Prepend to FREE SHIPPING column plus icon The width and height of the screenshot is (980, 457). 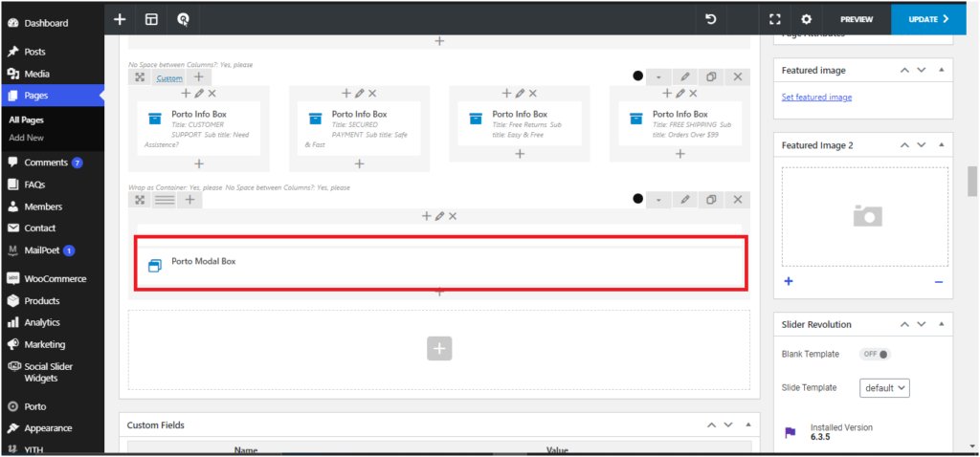tap(667, 94)
